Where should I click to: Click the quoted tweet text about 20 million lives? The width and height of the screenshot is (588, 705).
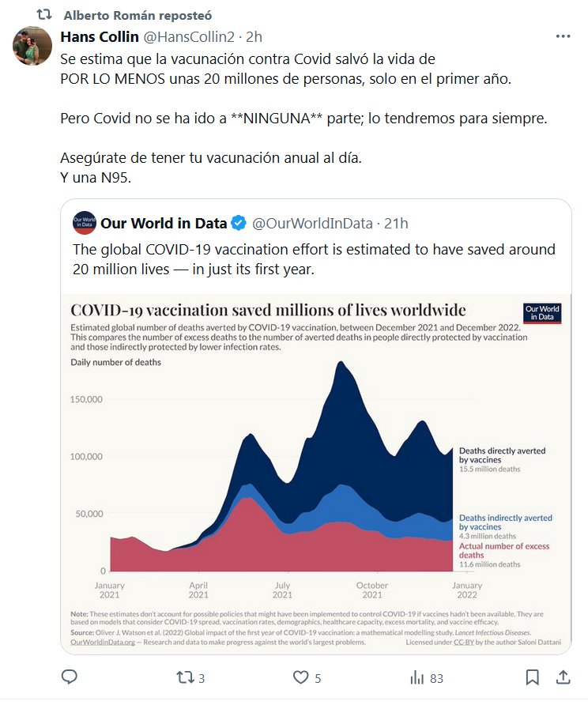(x=314, y=258)
